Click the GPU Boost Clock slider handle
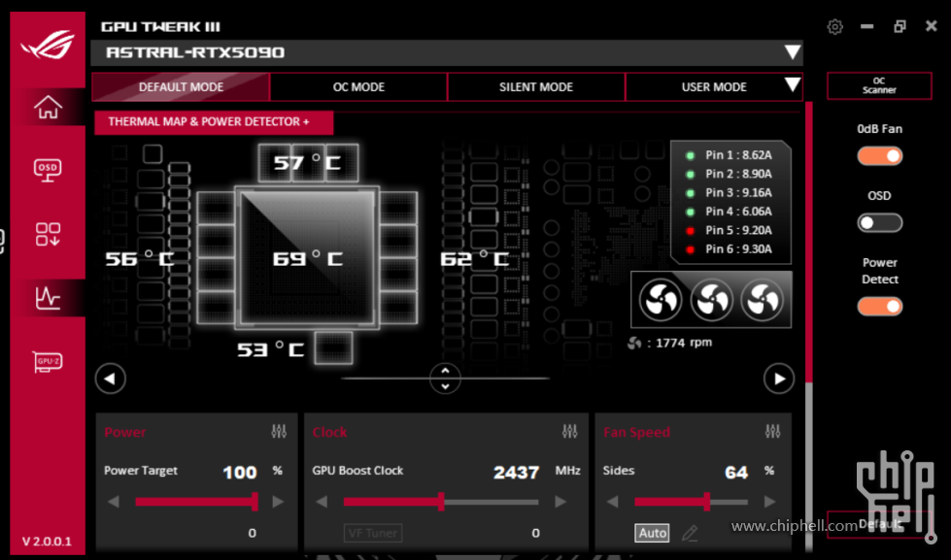 click(x=441, y=502)
